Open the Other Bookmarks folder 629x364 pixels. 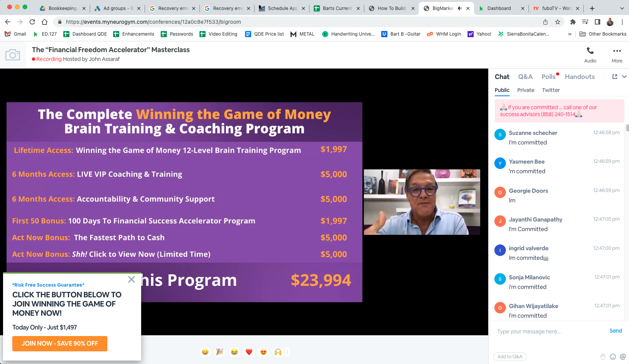coord(603,34)
